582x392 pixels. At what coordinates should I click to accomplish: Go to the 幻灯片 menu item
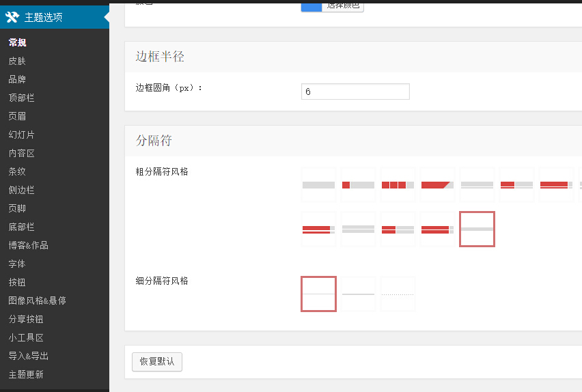pyautogui.click(x=21, y=135)
